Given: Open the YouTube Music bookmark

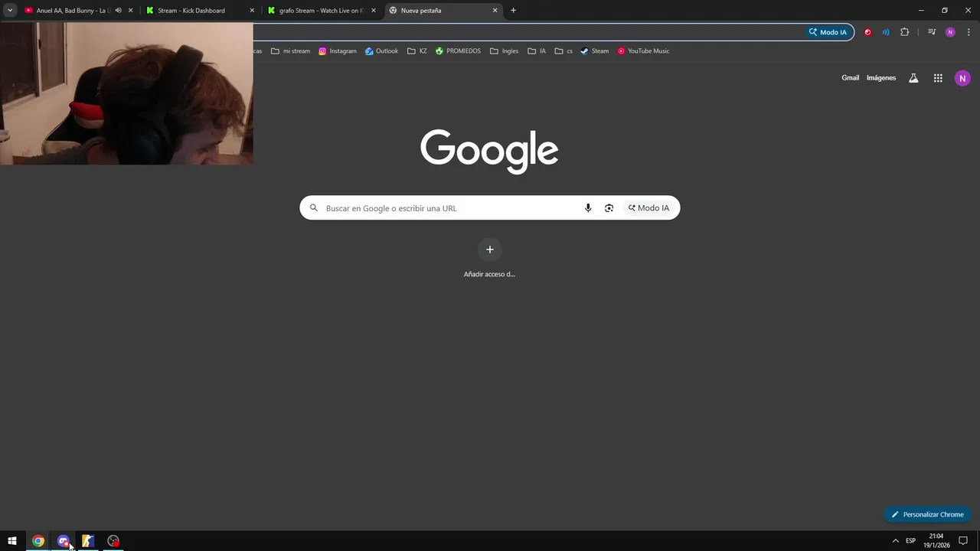Looking at the screenshot, I should click(x=643, y=51).
